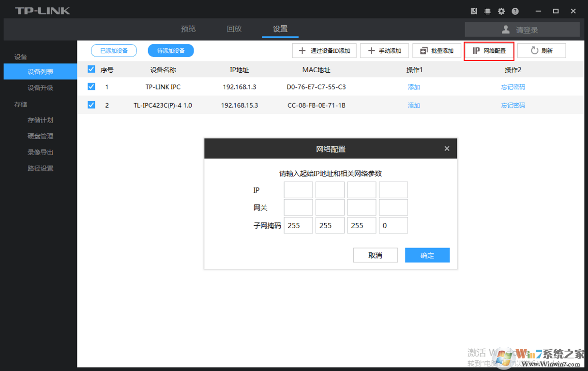Click the first IP address input field
Image resolution: width=588 pixels, height=371 pixels.
coord(298,189)
